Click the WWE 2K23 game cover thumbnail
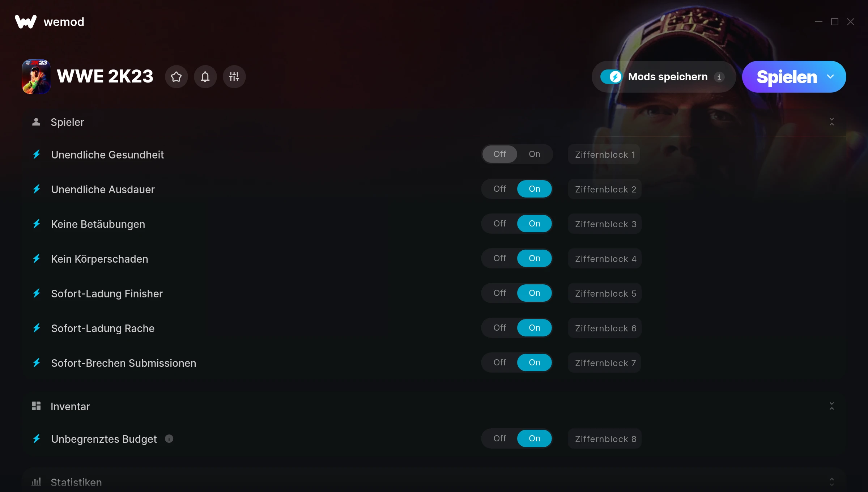The image size is (868, 492). (x=36, y=77)
